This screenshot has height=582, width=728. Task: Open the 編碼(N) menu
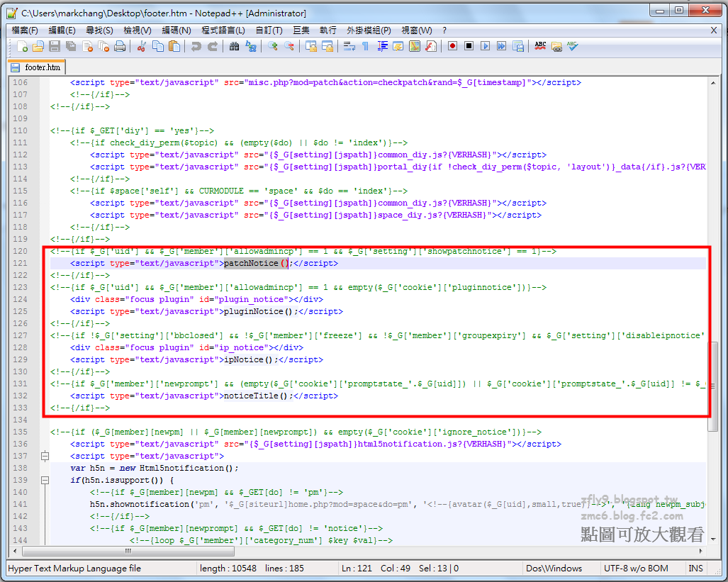(176, 30)
